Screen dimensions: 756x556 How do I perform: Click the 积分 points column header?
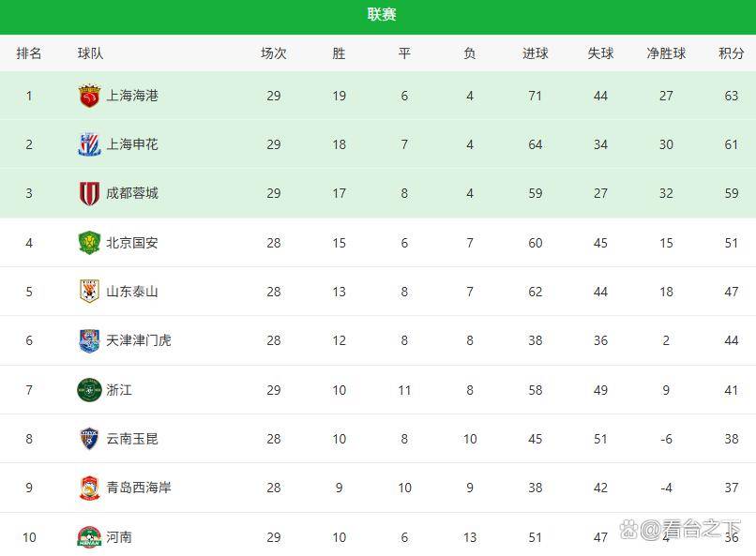pyautogui.click(x=731, y=53)
